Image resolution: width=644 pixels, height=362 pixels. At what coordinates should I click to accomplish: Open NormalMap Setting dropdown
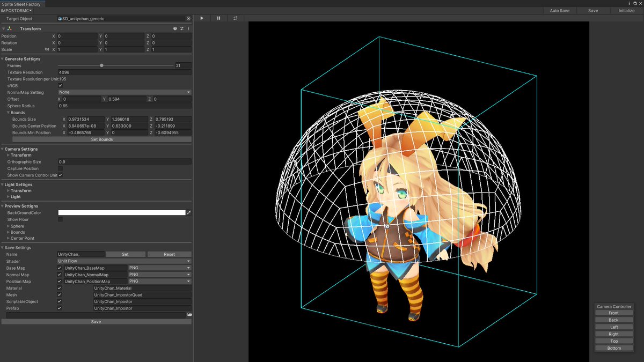pos(125,92)
